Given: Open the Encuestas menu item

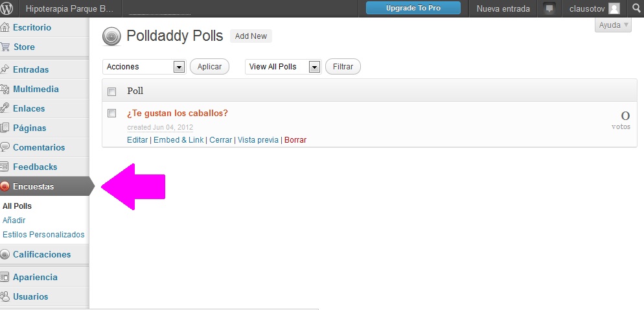Looking at the screenshot, I should tap(34, 187).
